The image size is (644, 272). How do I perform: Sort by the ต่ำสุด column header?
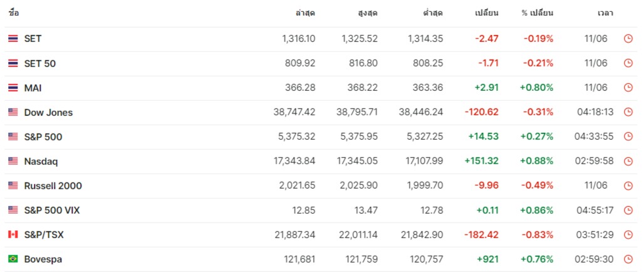(433, 13)
